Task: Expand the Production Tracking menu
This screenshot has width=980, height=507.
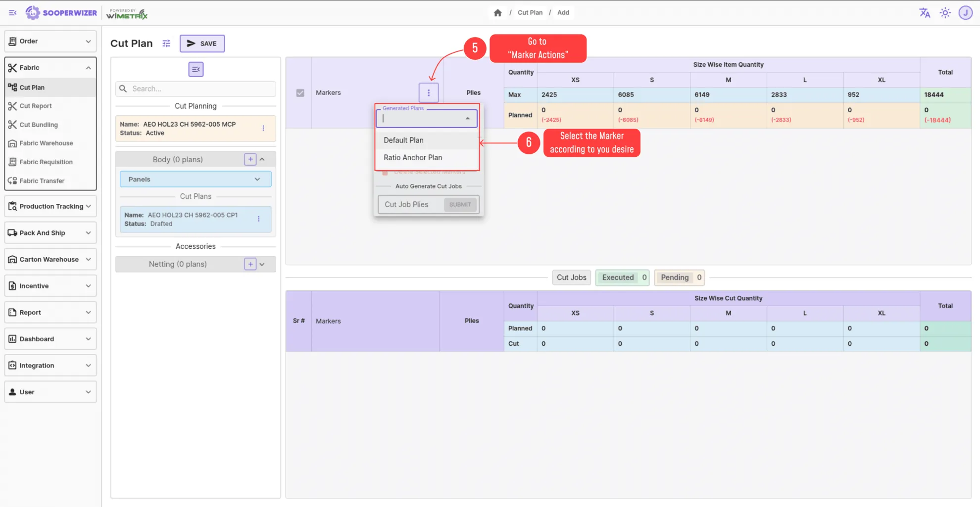Action: click(50, 206)
